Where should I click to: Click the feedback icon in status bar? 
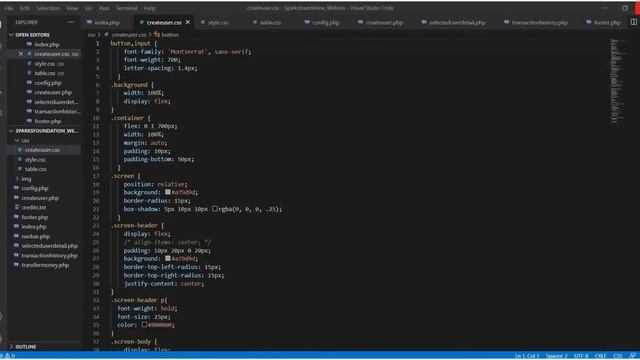(x=632, y=356)
